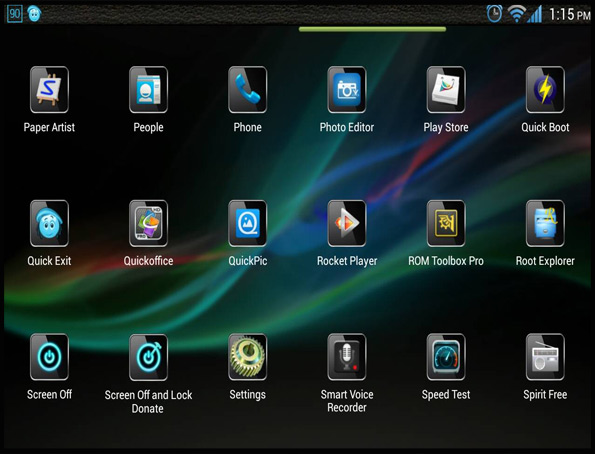Launch the People contacts icon

pos(148,90)
